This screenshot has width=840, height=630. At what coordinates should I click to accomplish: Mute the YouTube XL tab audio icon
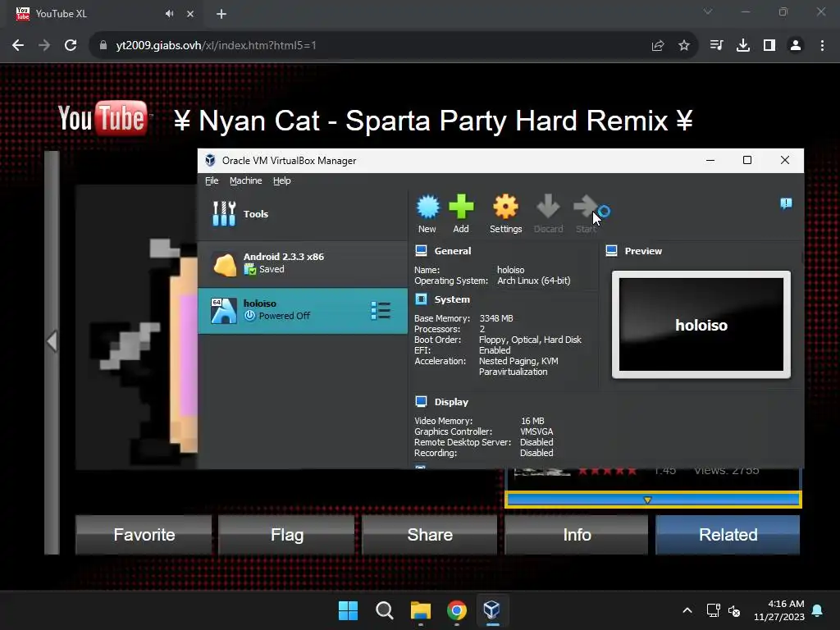169,14
